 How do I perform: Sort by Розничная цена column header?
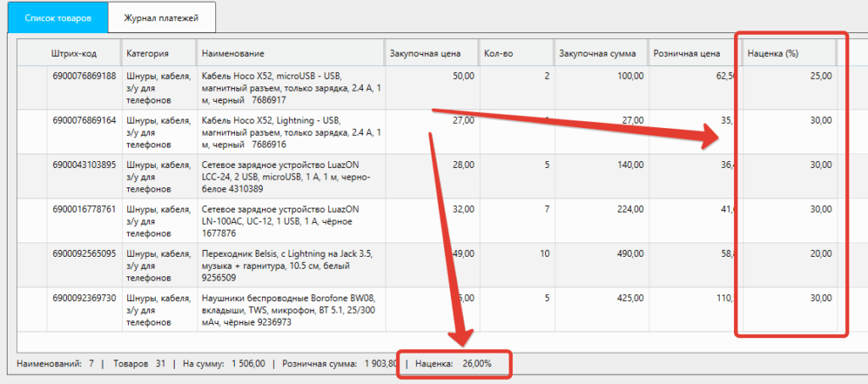point(687,53)
